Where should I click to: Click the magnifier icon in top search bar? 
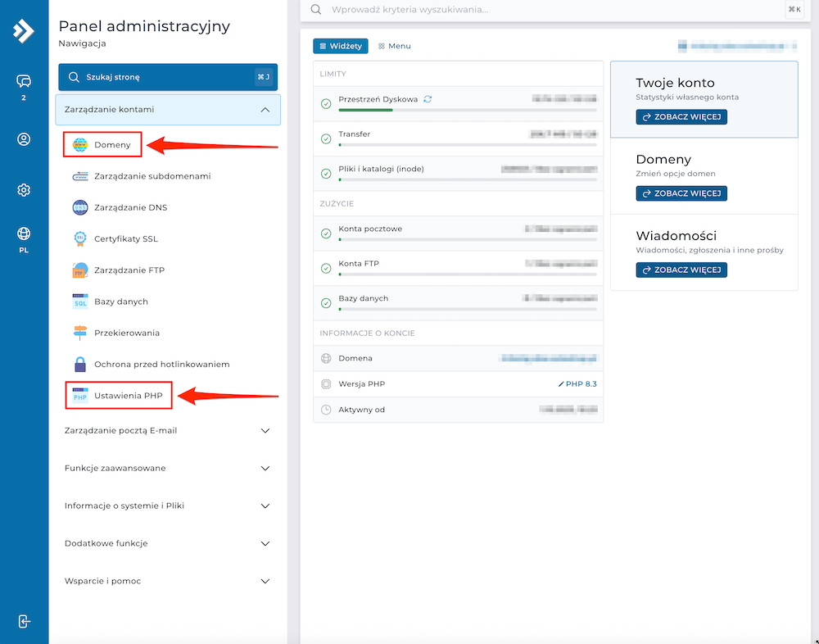(316, 9)
